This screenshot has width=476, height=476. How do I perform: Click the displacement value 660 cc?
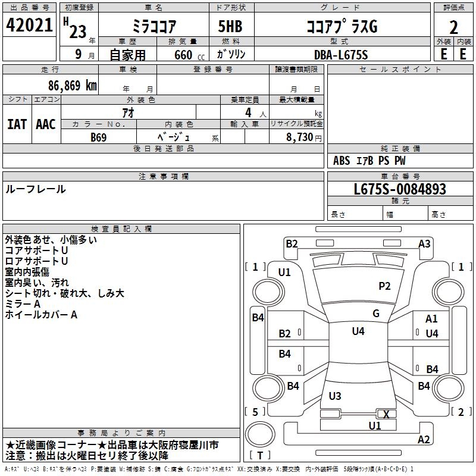189,55
